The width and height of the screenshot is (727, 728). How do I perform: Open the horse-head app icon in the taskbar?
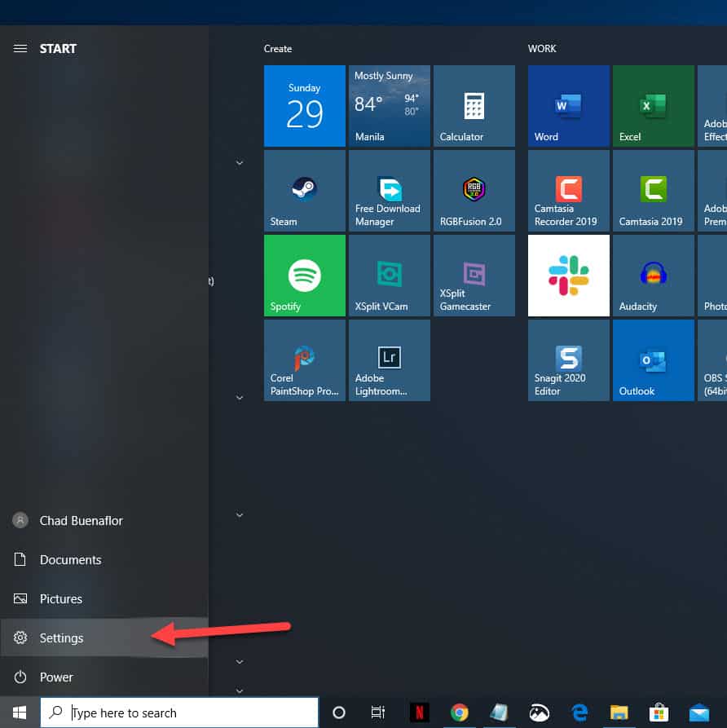[x=539, y=713]
